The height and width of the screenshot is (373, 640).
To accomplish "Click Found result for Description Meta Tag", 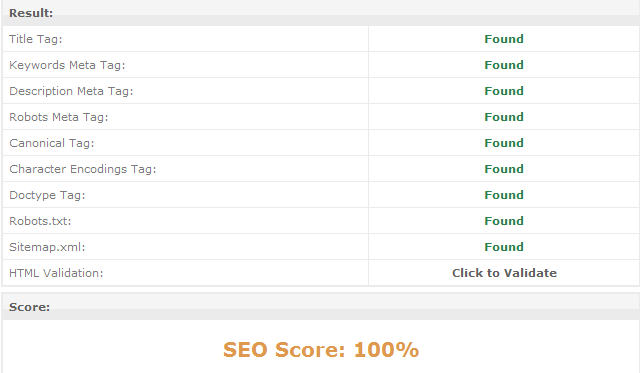I will (x=504, y=91).
